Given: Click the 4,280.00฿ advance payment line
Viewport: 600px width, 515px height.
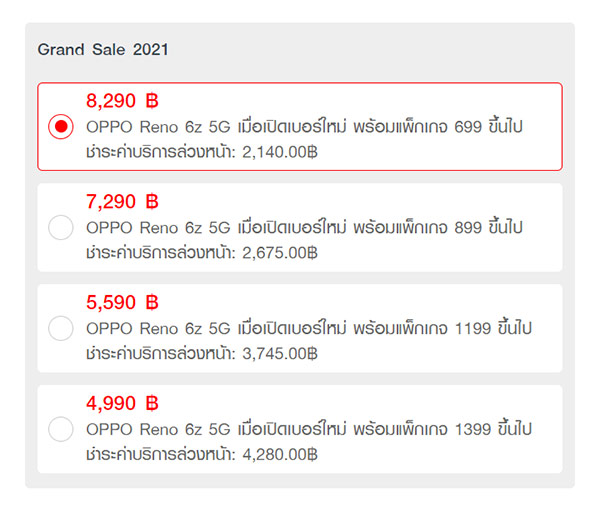Looking at the screenshot, I should [x=202, y=454].
